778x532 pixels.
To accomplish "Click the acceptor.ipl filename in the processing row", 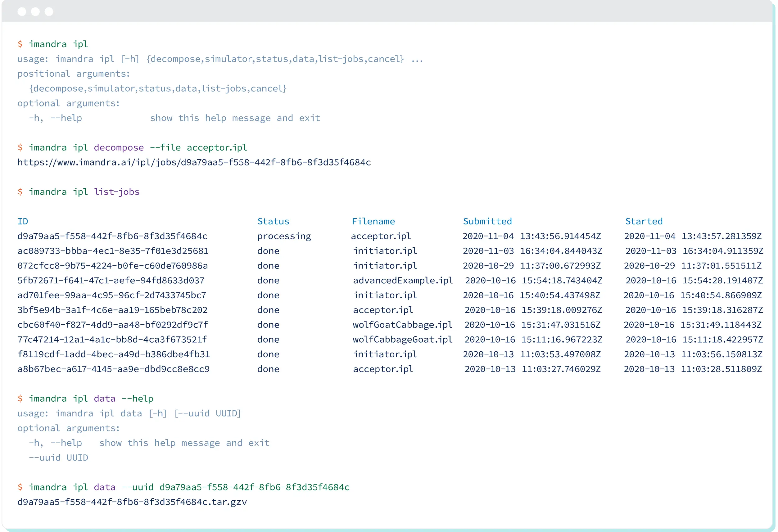I will pyautogui.click(x=381, y=237).
